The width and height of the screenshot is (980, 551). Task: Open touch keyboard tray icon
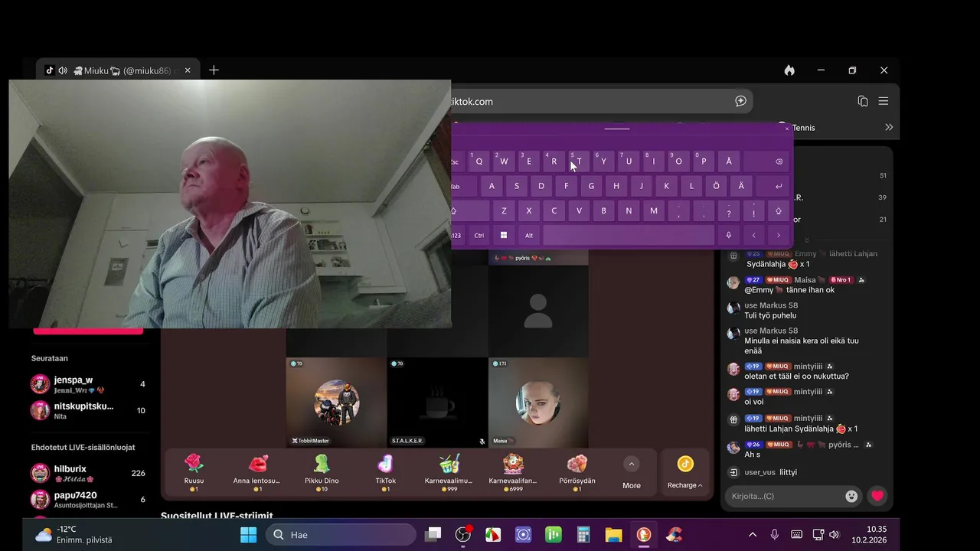796,534
